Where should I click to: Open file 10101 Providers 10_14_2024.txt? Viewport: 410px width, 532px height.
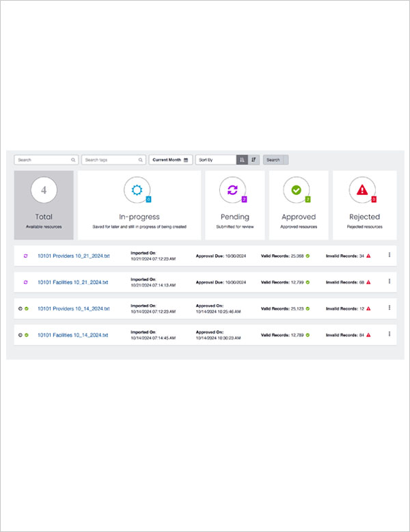click(x=74, y=309)
